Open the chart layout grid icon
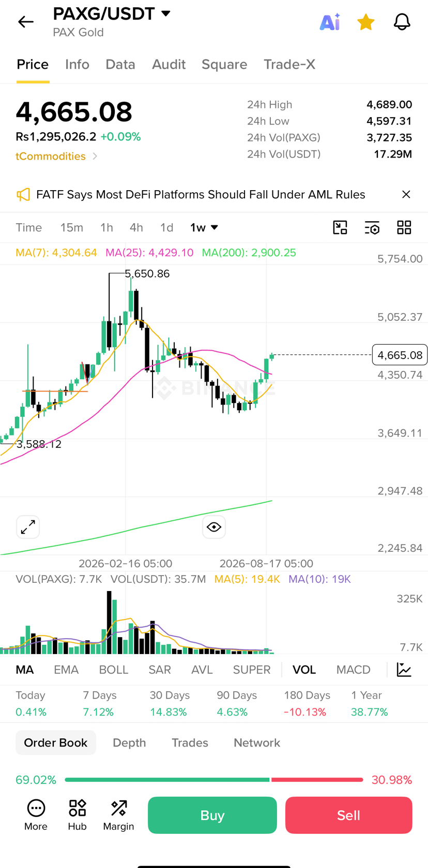428x868 pixels. [404, 228]
